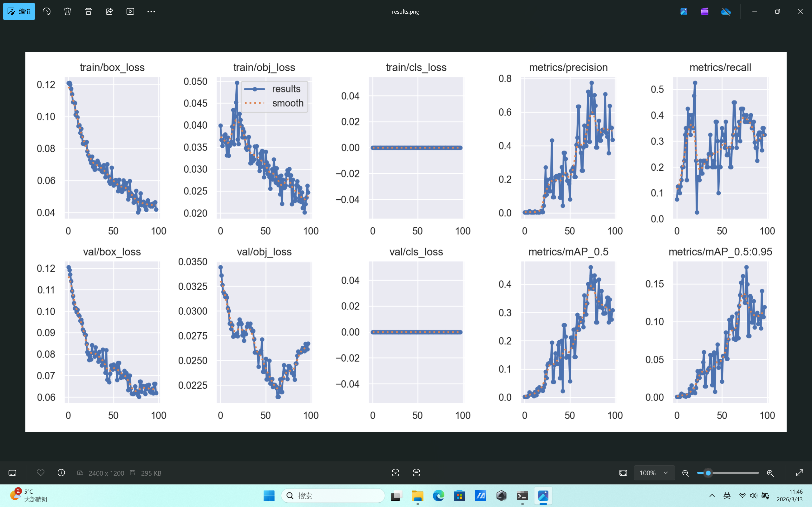Open the share icon
The width and height of the screenshot is (812, 507).
point(109,11)
